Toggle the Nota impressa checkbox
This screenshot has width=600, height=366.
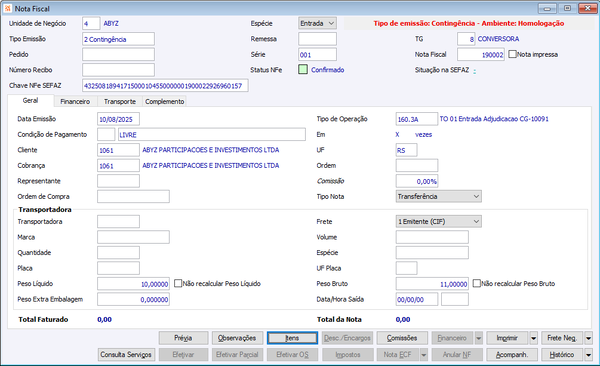(512, 54)
